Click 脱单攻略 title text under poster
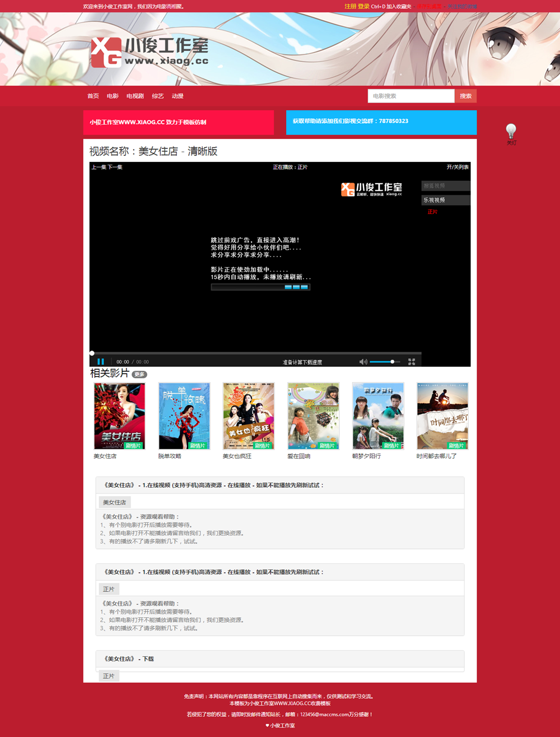 (170, 456)
